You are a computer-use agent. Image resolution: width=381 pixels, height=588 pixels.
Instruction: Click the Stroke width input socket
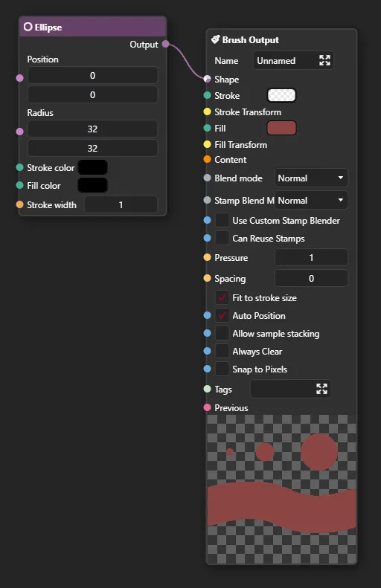pos(20,204)
